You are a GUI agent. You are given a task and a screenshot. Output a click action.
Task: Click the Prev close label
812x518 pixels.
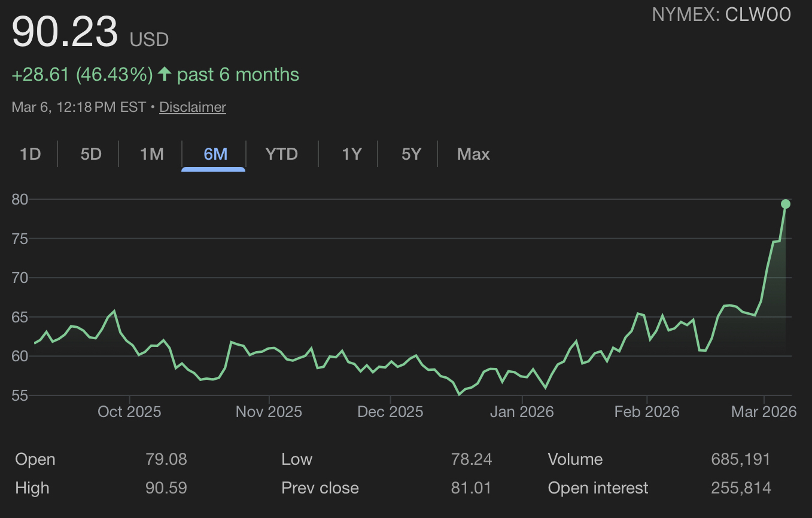coord(320,488)
